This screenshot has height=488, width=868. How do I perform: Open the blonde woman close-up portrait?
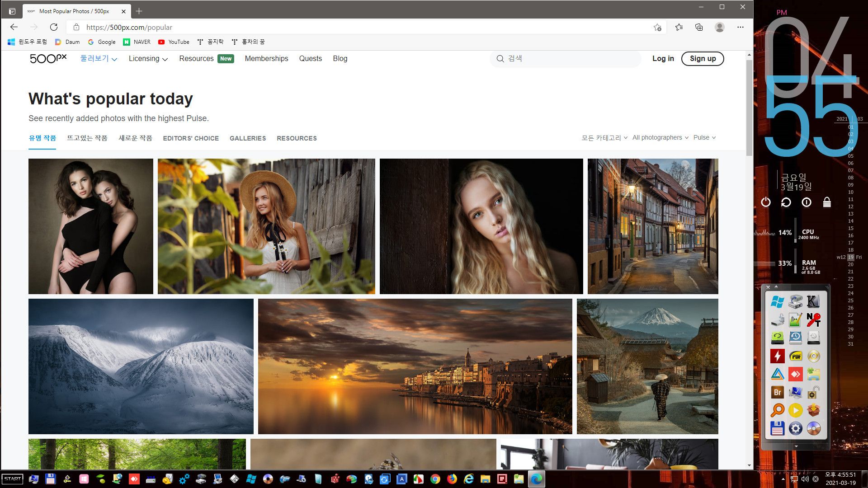coord(481,226)
